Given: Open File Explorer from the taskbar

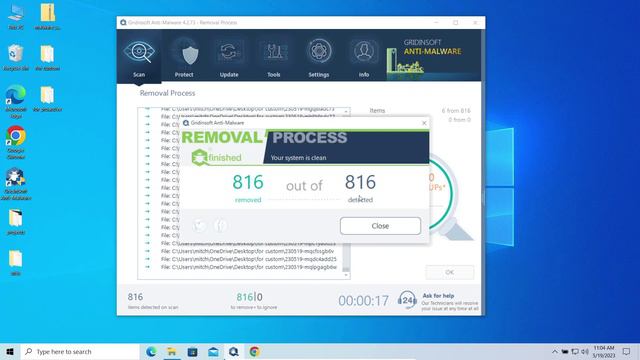Looking at the screenshot, I should click(172, 351).
